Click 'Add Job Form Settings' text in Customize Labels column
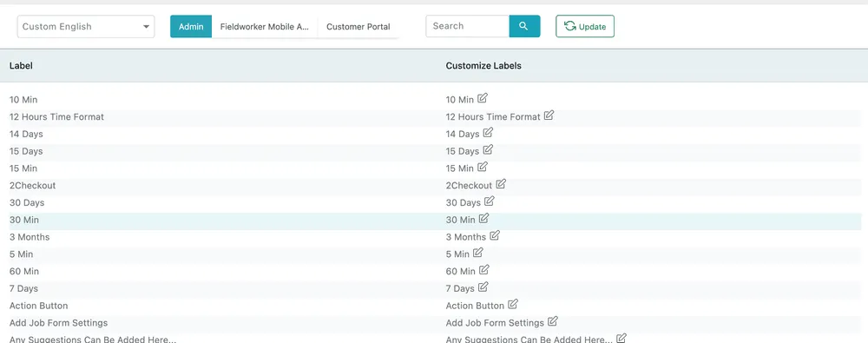The image size is (868, 343). 495,323
